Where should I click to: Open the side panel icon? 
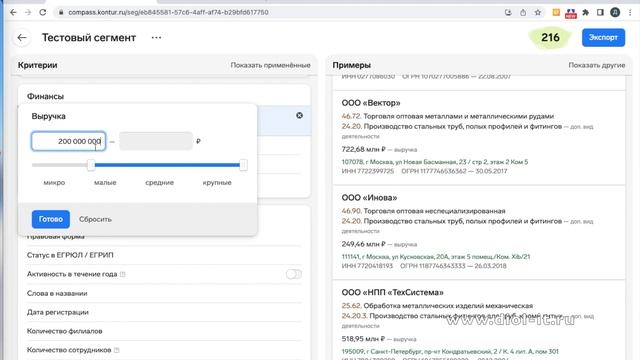click(x=600, y=13)
